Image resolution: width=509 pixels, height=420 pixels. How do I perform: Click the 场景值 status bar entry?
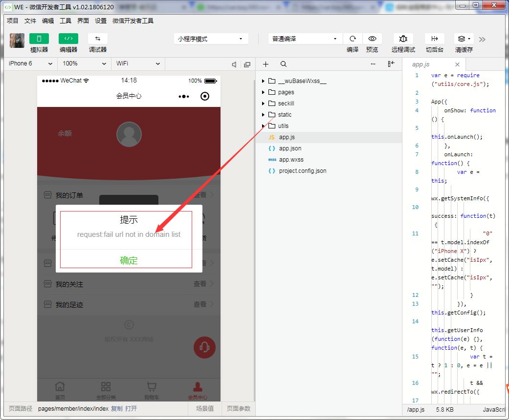pyautogui.click(x=205, y=409)
